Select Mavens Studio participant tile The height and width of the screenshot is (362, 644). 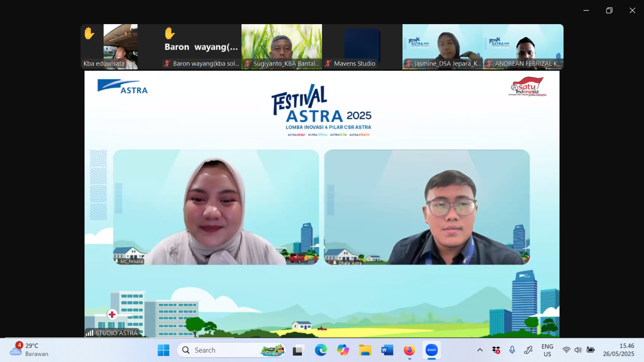(362, 47)
